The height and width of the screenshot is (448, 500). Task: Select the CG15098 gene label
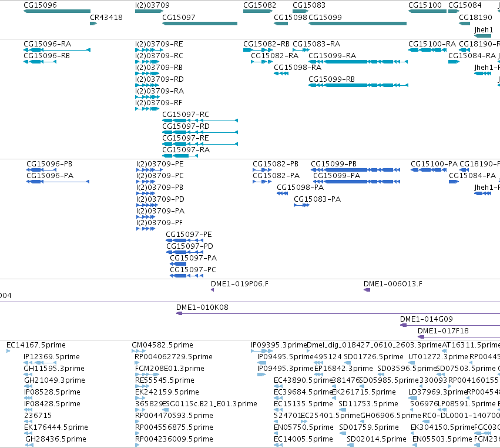pos(290,17)
